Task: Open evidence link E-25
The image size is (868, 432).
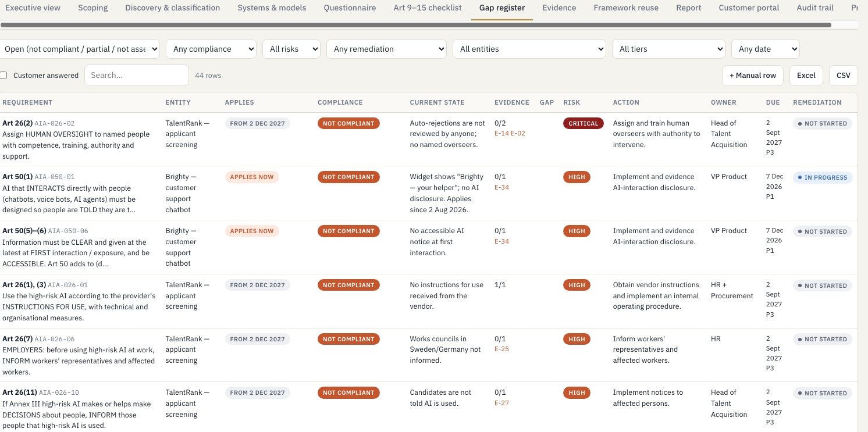Action: 501,349
